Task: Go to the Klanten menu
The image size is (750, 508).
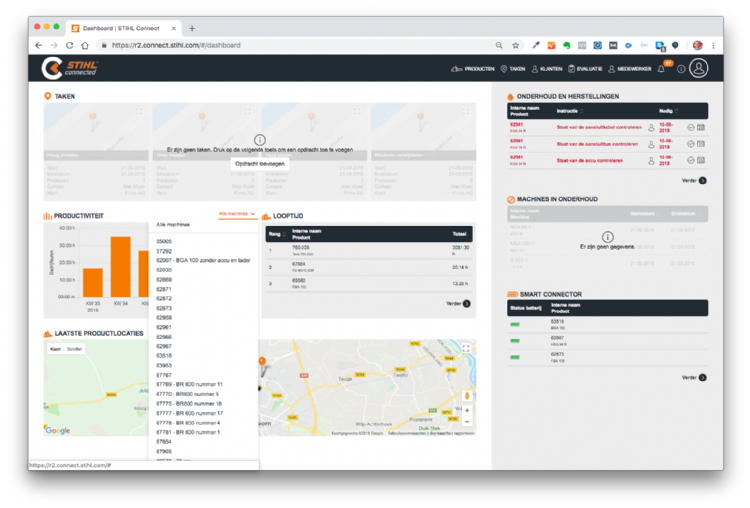Action: [546, 69]
